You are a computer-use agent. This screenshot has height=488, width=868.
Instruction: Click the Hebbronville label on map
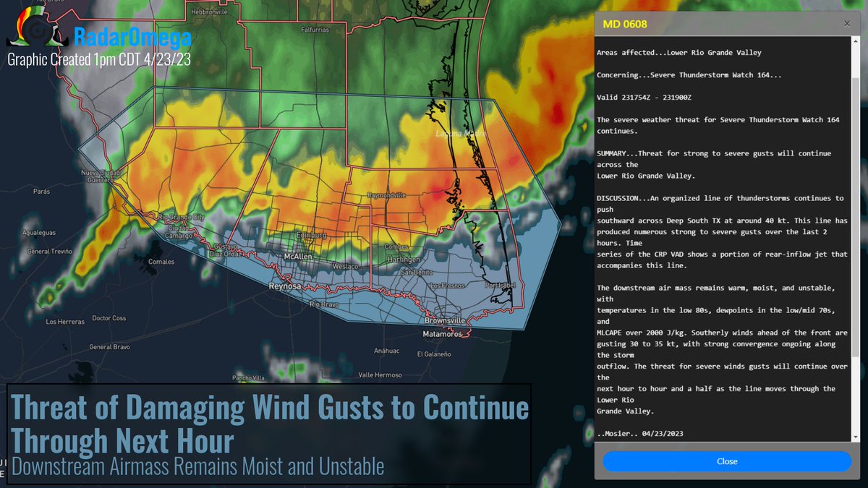(x=208, y=12)
